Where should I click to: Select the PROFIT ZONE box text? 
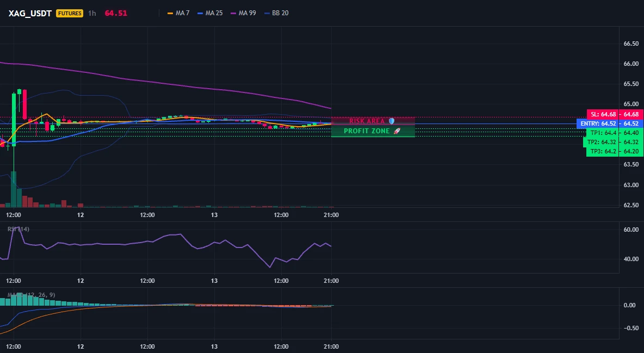(x=367, y=131)
